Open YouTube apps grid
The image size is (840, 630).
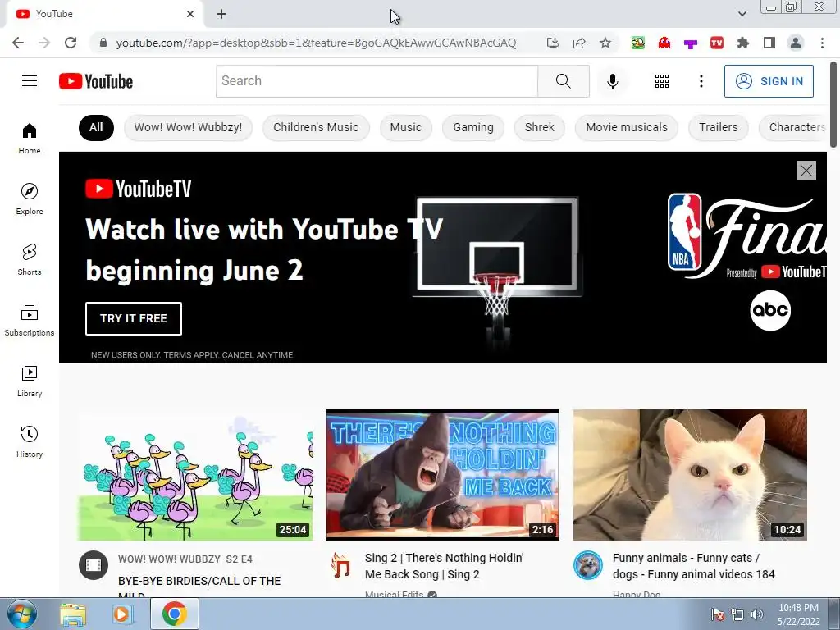662,81
